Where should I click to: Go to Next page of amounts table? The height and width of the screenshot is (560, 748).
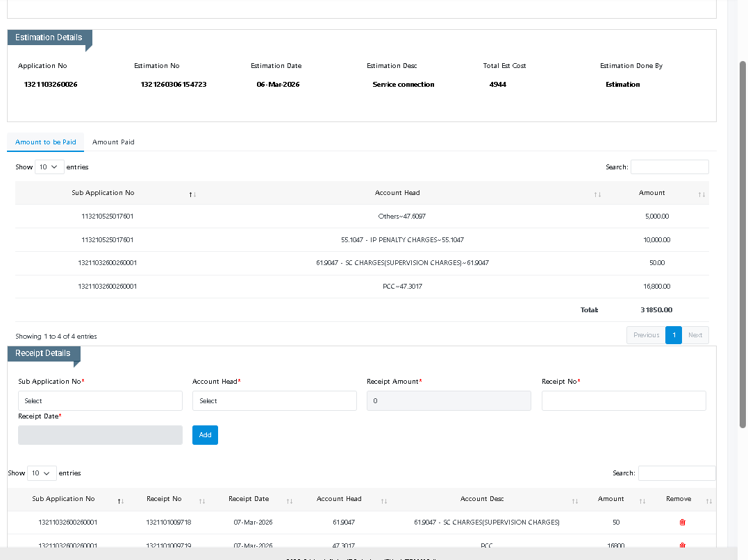(x=695, y=335)
